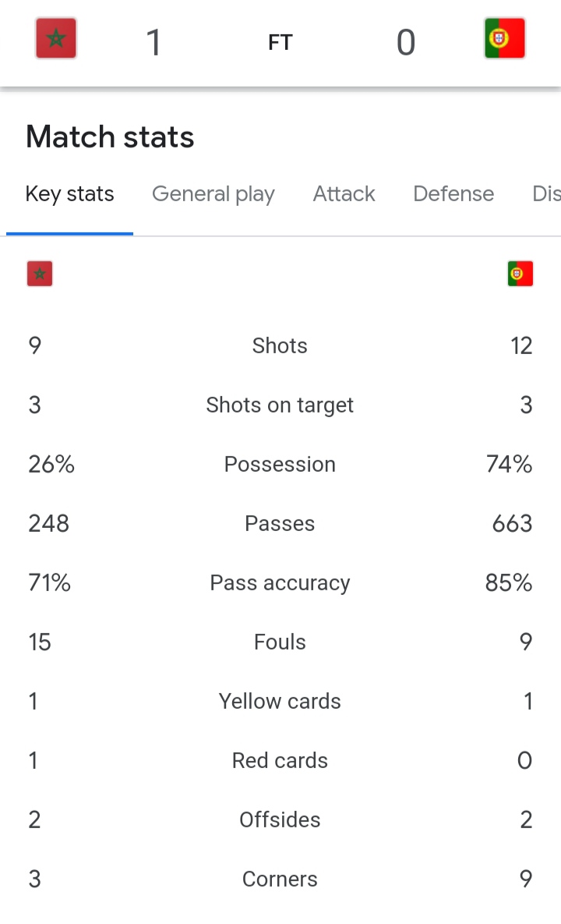Click the Yellow cards row label

point(280,701)
